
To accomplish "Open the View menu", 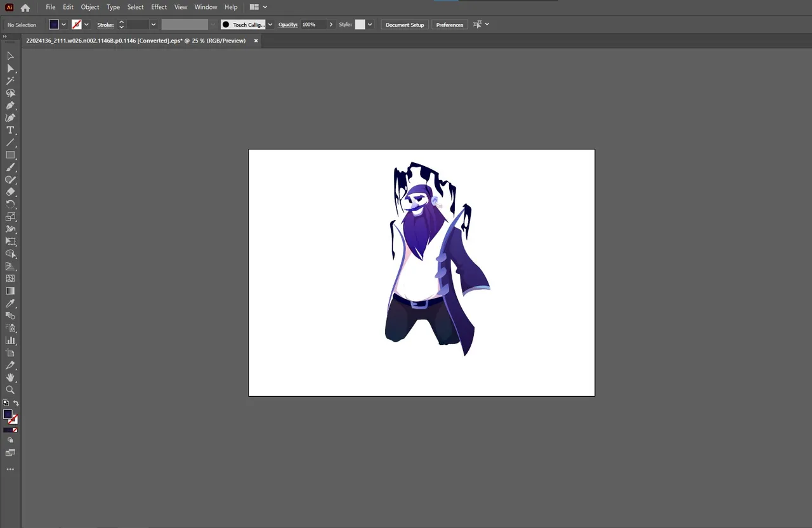I will 181,7.
